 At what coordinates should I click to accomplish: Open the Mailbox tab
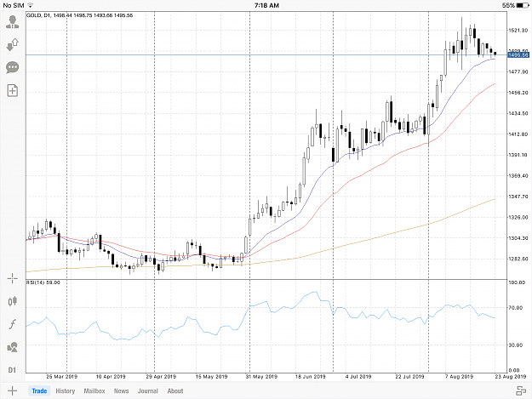[94, 390]
